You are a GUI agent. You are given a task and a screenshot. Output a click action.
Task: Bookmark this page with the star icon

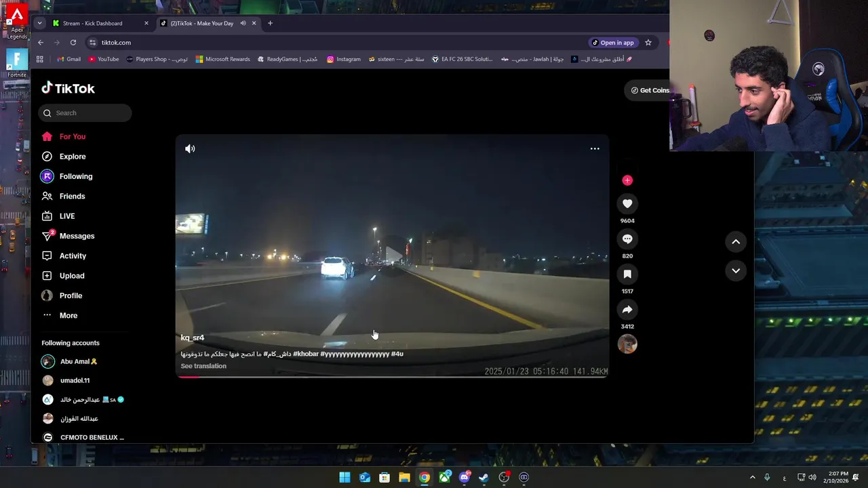tap(648, 43)
